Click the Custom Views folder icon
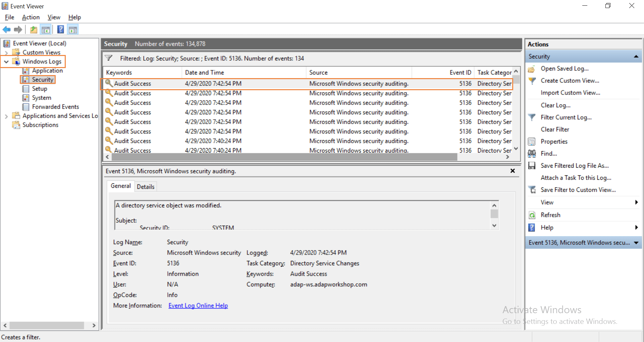 pyautogui.click(x=16, y=52)
